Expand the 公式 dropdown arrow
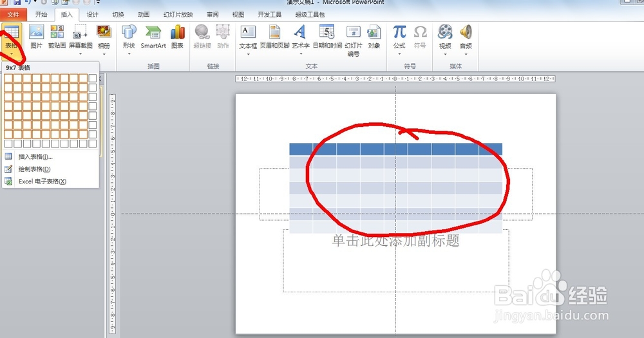This screenshot has width=644, height=338. pyautogui.click(x=399, y=54)
